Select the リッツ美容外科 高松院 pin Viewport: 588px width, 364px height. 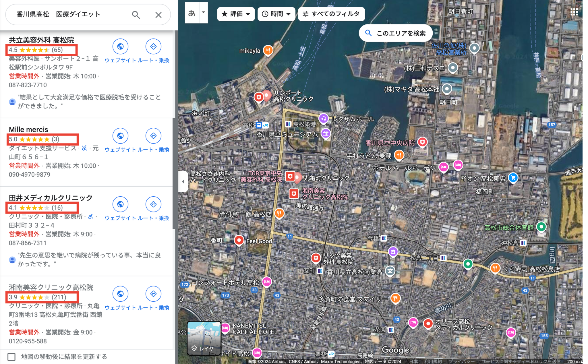coord(316,258)
